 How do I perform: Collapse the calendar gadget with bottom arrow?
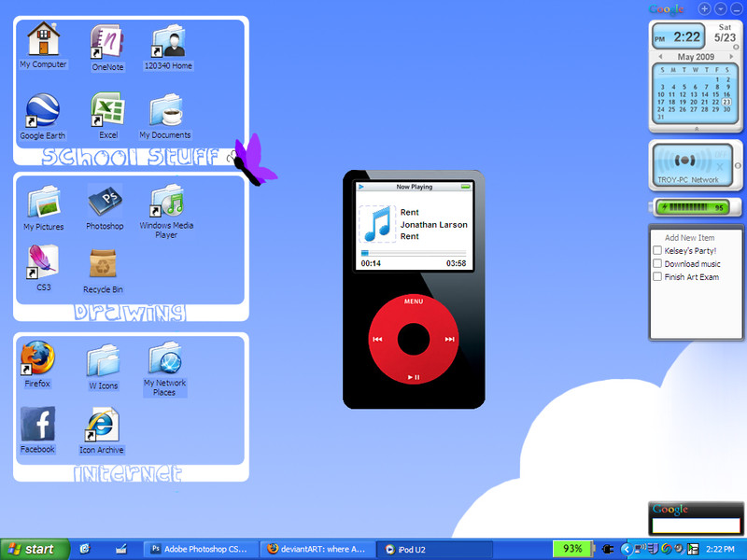pos(696,129)
